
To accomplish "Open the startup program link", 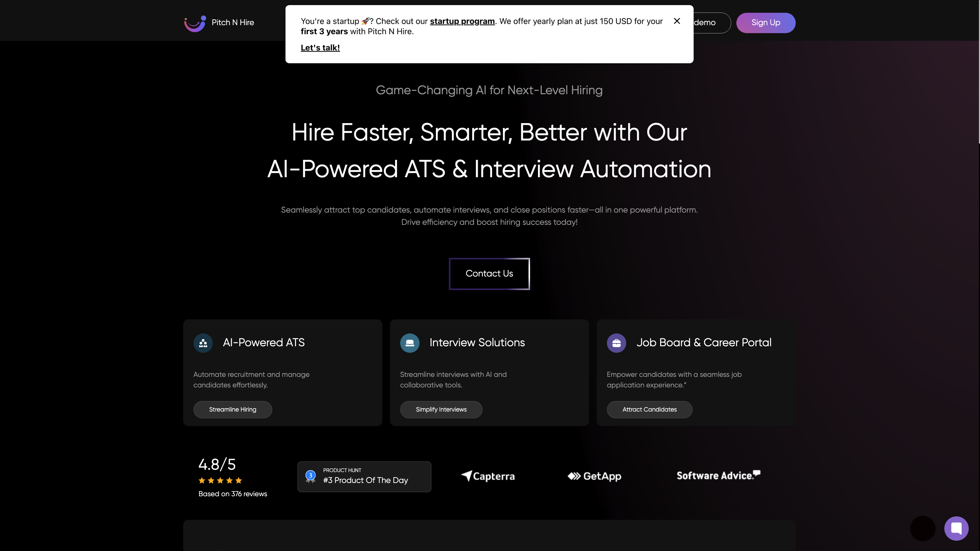I will (462, 21).
